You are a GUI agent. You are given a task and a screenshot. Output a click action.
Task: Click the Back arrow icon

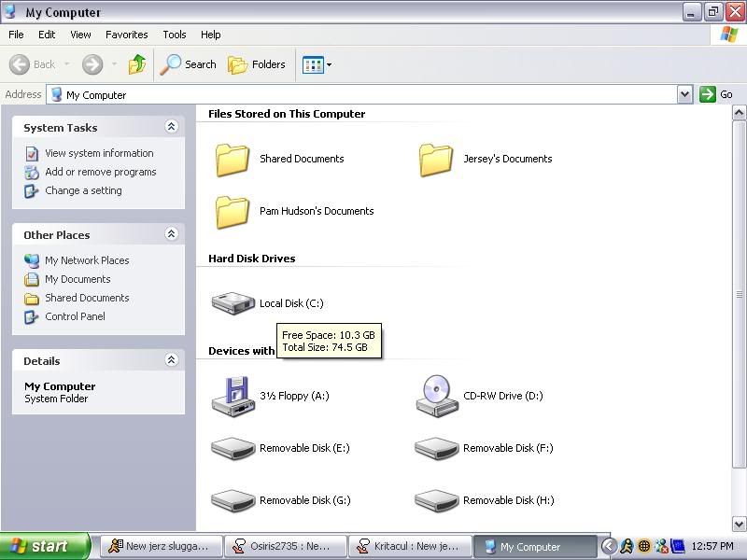click(20, 64)
